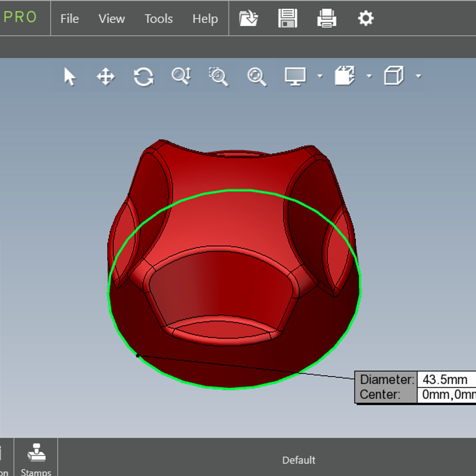Open the Help menu

point(205,19)
